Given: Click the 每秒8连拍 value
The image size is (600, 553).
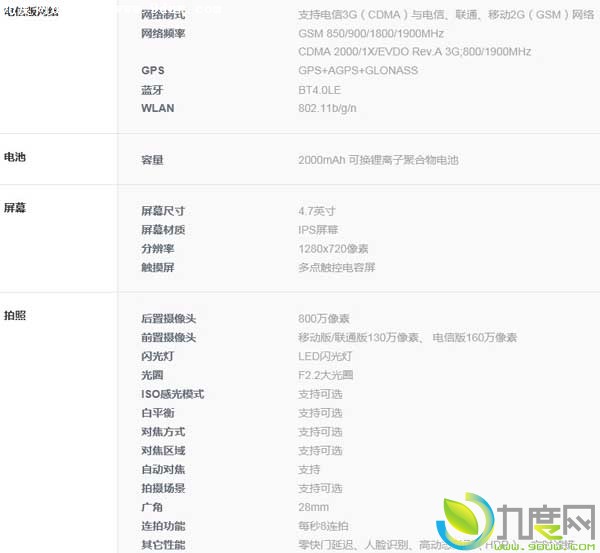Looking at the screenshot, I should [x=323, y=526].
